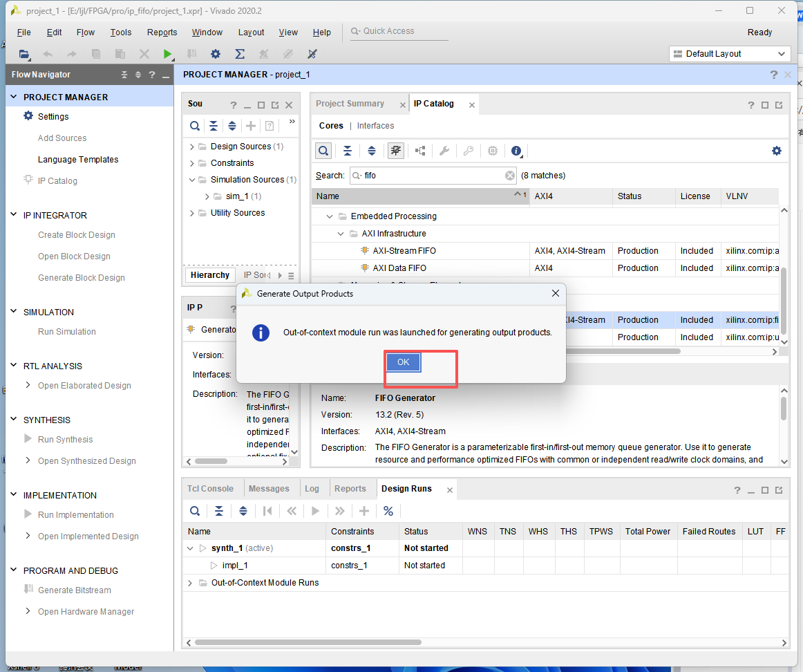Click the crossed probe icon in main toolbar
The height and width of the screenshot is (672, 803).
312,54
